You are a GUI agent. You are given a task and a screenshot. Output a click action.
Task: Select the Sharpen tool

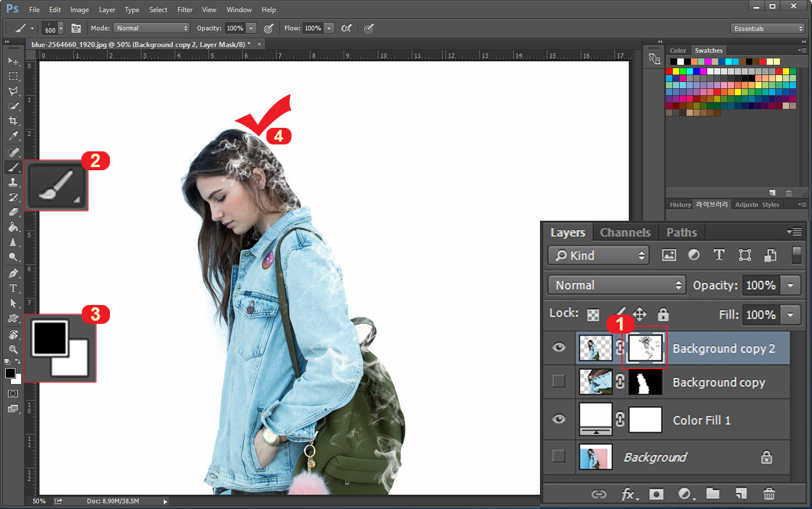[13, 242]
